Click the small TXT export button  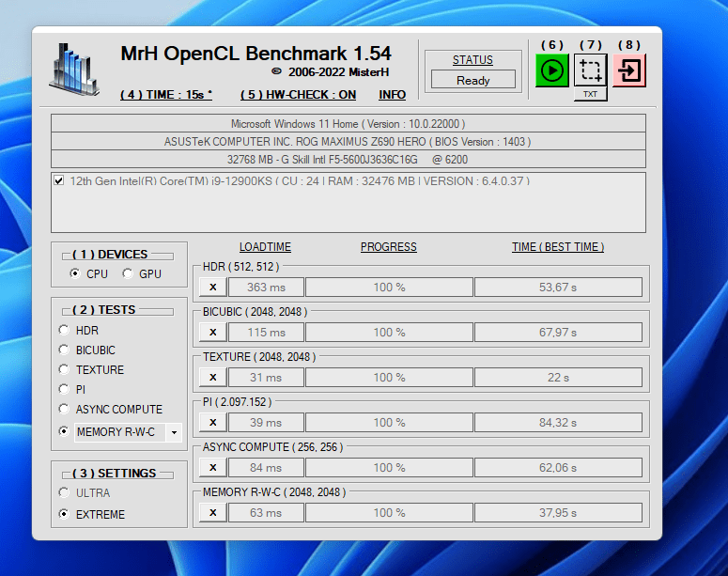591,94
